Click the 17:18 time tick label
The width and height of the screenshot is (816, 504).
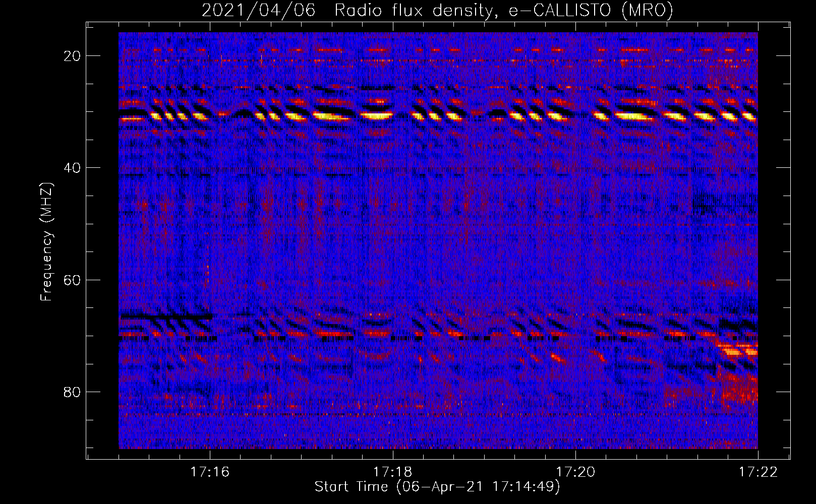[x=392, y=472]
